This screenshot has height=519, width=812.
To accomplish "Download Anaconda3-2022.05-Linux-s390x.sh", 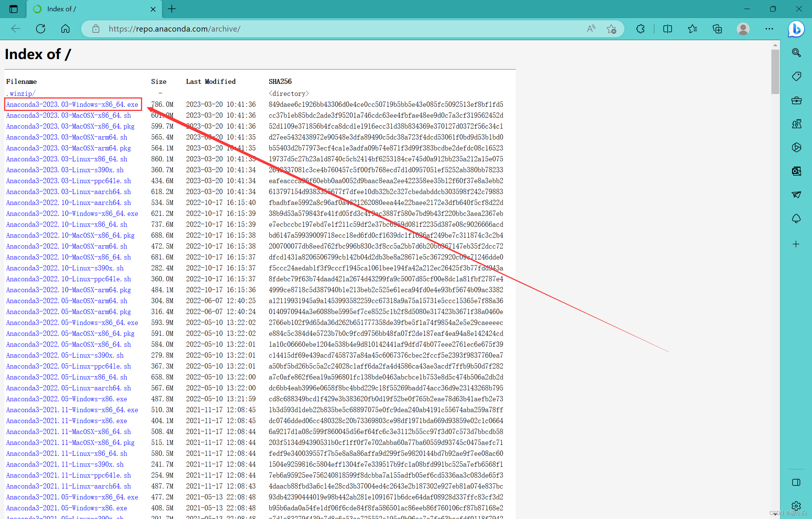I will tap(65, 355).
